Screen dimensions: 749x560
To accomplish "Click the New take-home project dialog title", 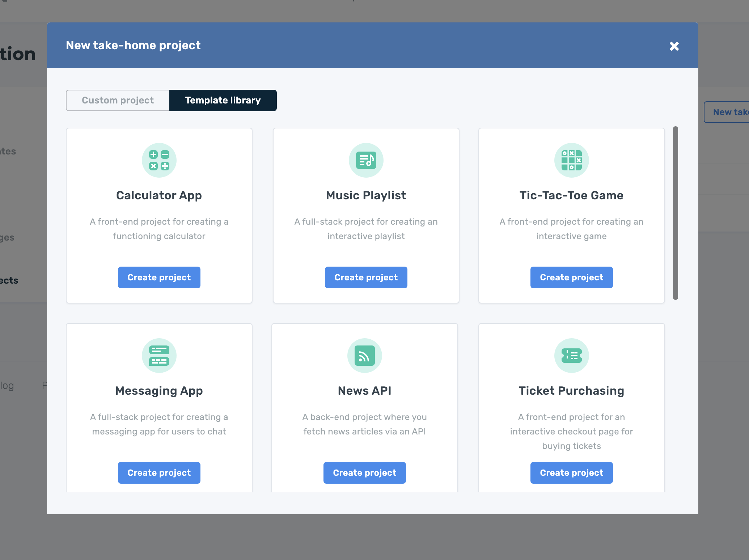I will click(x=133, y=45).
